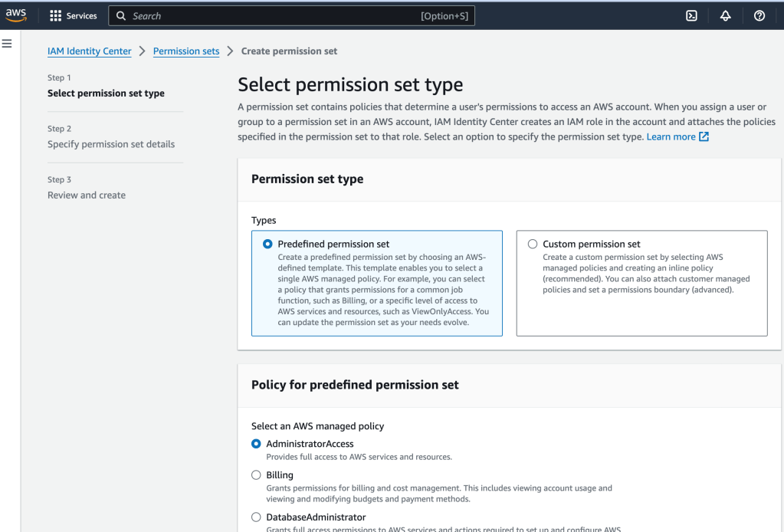The image size is (784, 532).
Task: Open the Learn more link
Action: tap(671, 136)
